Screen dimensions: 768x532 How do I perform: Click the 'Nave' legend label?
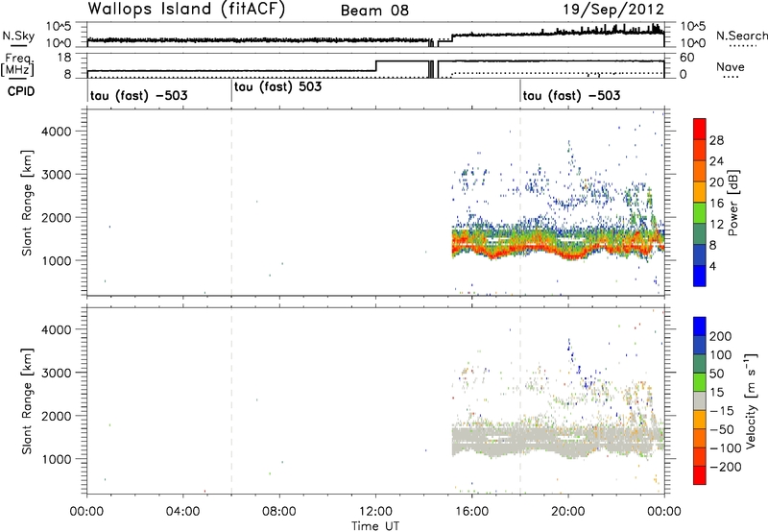click(731, 66)
